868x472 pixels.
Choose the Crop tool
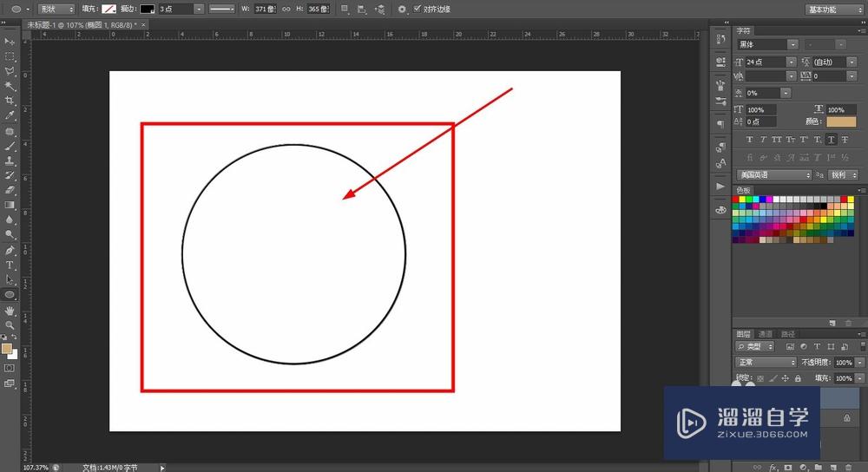click(x=10, y=101)
